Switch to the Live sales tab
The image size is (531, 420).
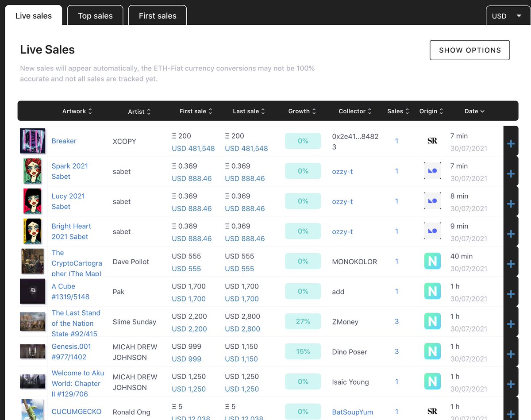[34, 15]
